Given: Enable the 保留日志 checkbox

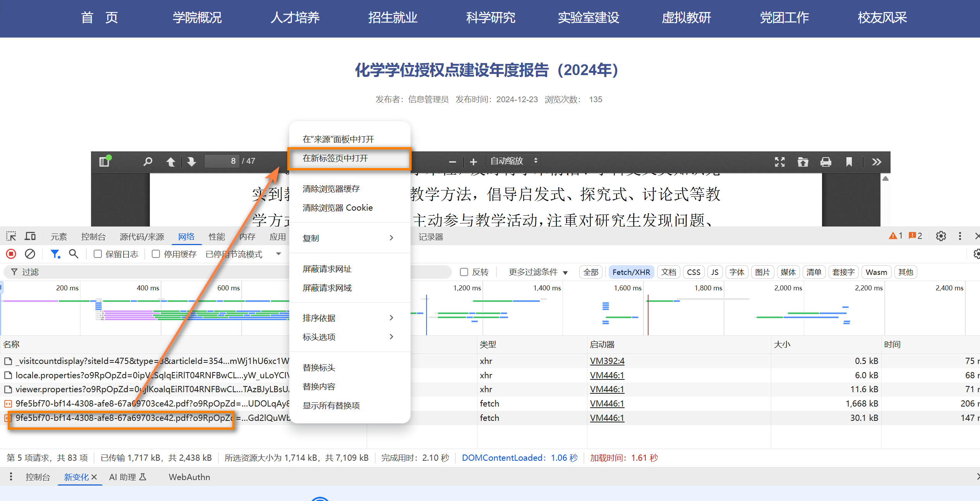Looking at the screenshot, I should coord(98,254).
